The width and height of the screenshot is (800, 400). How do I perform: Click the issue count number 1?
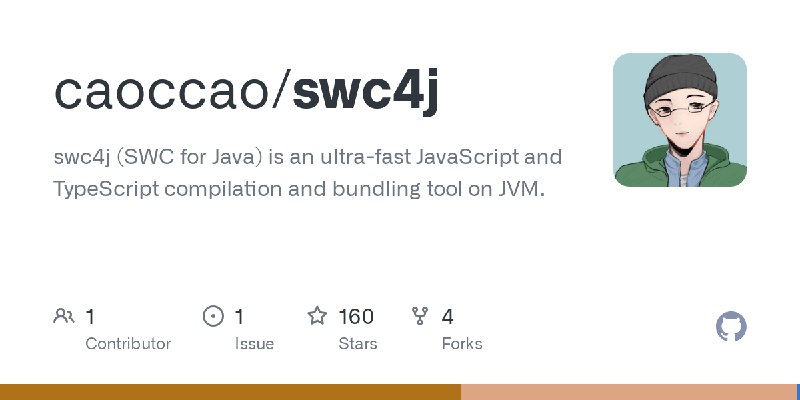click(x=239, y=317)
